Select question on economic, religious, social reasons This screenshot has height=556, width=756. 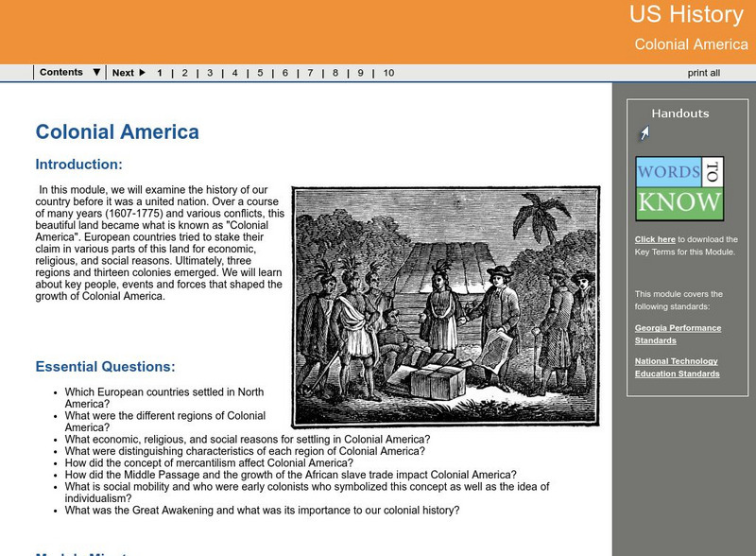point(248,439)
